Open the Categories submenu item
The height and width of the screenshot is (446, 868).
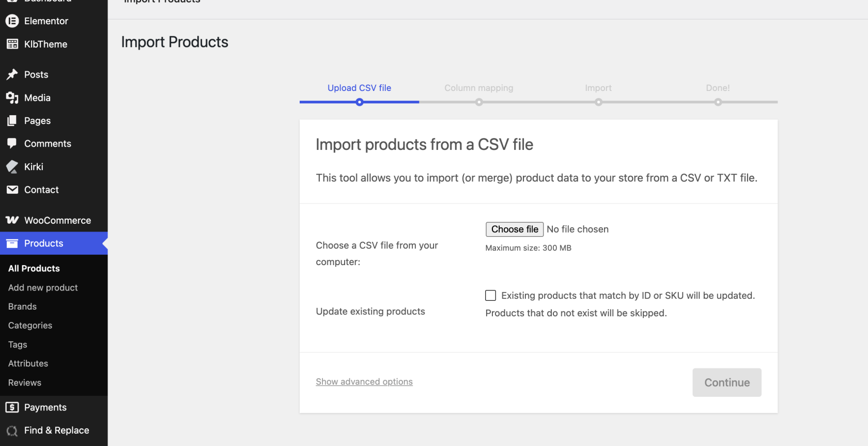30,326
